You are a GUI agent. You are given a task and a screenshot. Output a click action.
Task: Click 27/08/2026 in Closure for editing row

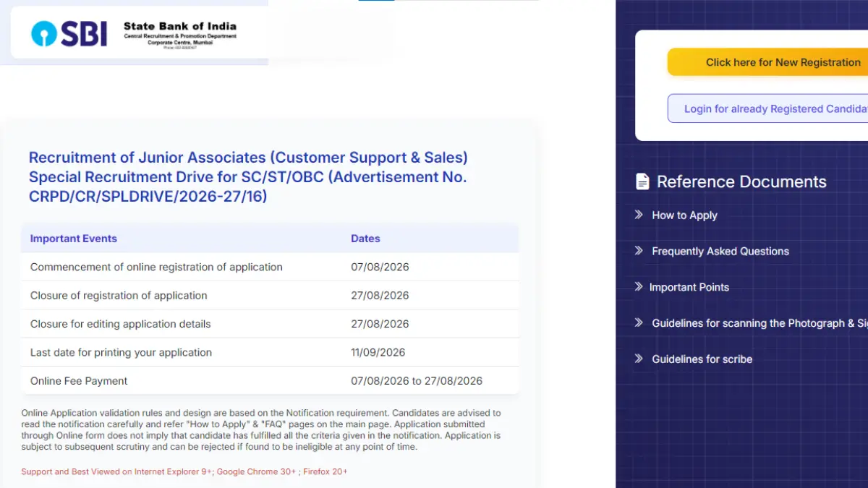click(380, 324)
